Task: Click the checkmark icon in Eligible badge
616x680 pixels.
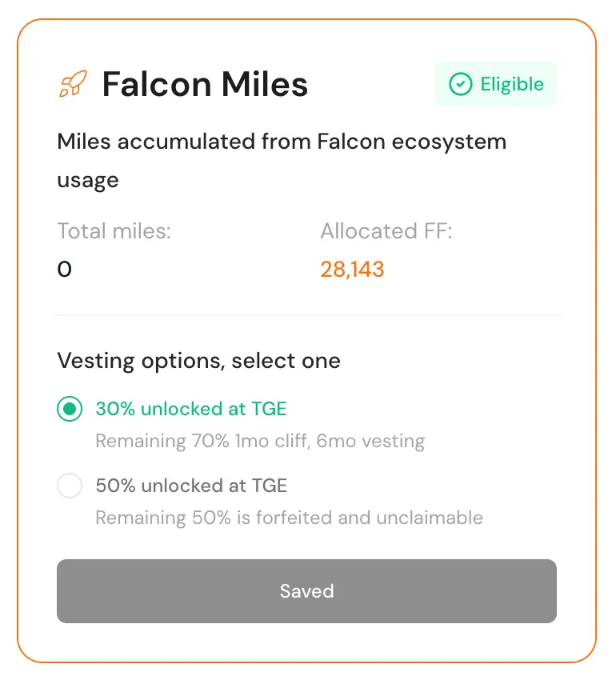Action: 460,84
